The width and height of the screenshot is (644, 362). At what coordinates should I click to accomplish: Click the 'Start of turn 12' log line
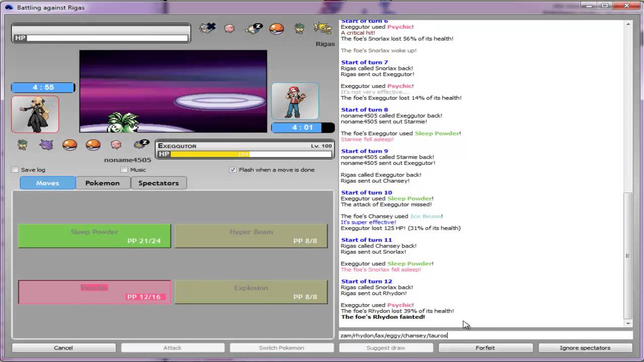coord(366,282)
